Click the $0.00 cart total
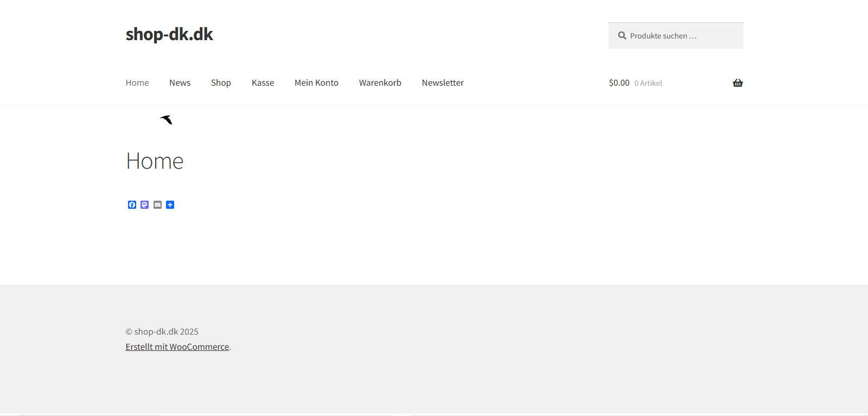Viewport: 868px width, 416px height. 619,83
